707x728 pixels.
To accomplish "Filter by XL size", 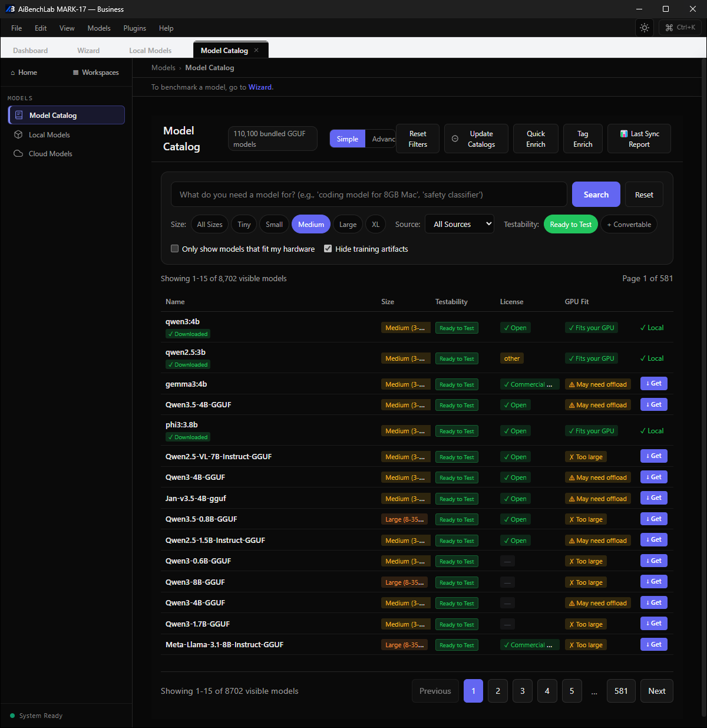I will point(376,224).
